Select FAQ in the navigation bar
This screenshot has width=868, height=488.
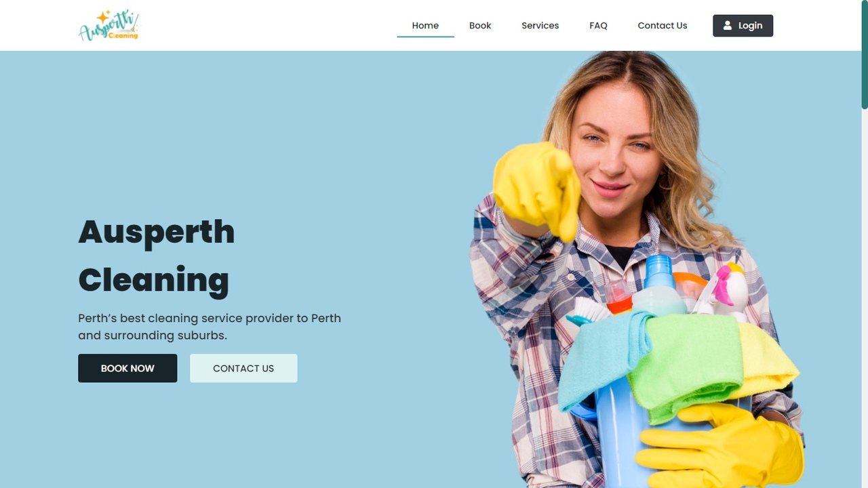click(x=598, y=26)
